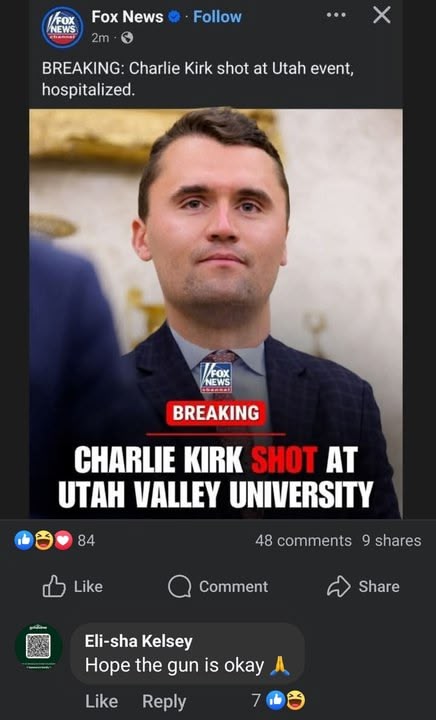Like the Fox News post
Image resolution: width=436 pixels, height=720 pixels.
click(x=73, y=586)
